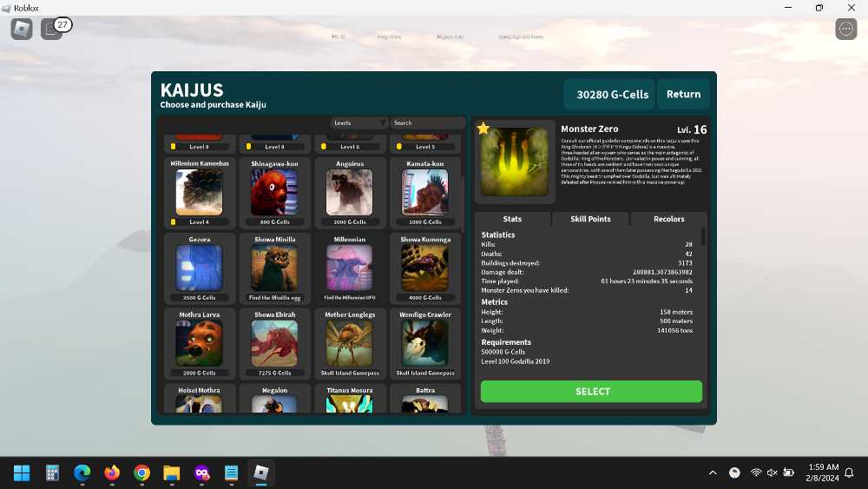Select the Shinagawa-kun kaiju portrait
This screenshot has height=489, width=868.
click(x=274, y=192)
